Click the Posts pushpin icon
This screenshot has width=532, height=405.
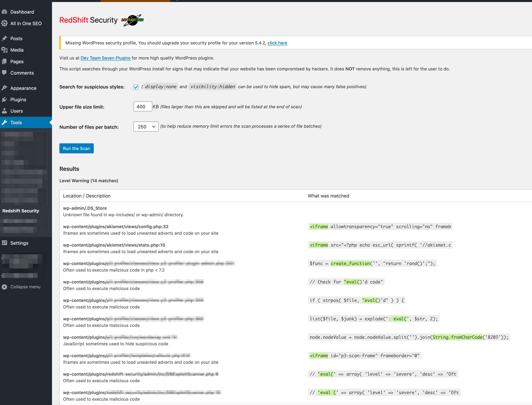click(x=5, y=39)
